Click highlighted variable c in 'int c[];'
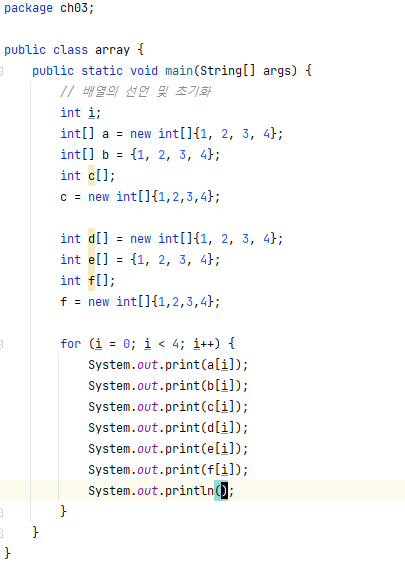 (x=92, y=176)
